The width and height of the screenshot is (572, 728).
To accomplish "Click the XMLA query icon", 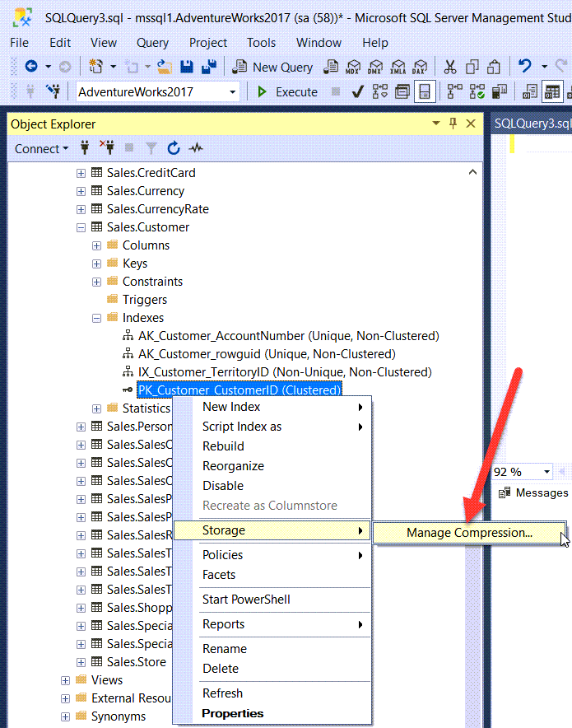I will (398, 68).
